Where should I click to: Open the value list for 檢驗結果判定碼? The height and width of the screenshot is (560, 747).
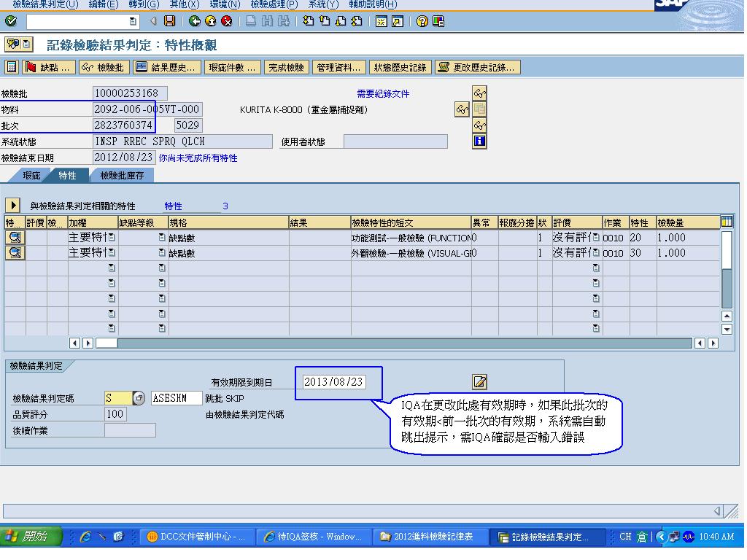pos(139,398)
